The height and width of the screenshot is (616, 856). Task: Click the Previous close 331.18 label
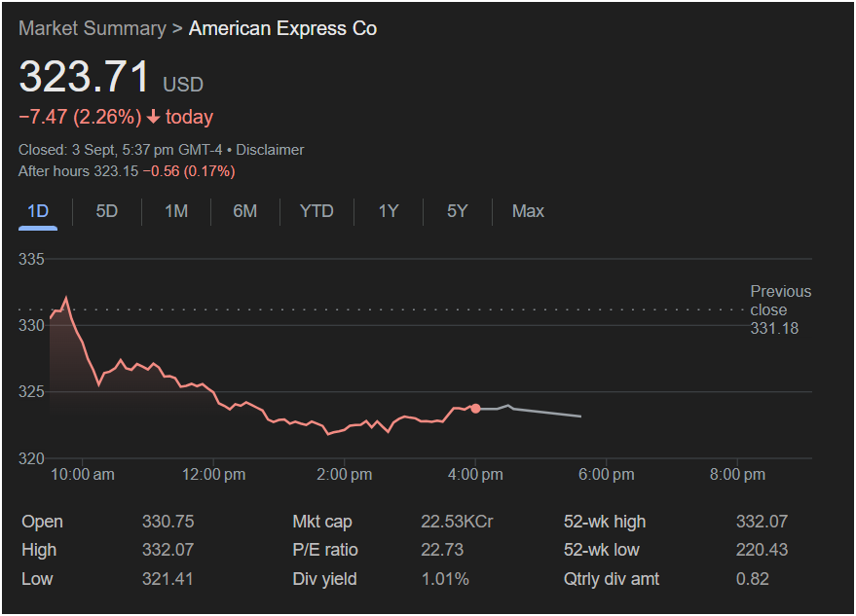(x=781, y=309)
